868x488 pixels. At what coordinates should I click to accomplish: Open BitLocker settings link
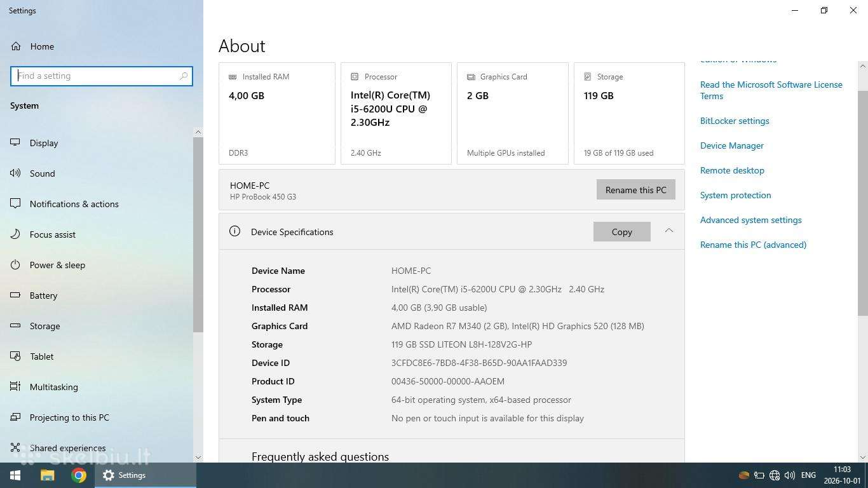click(735, 121)
